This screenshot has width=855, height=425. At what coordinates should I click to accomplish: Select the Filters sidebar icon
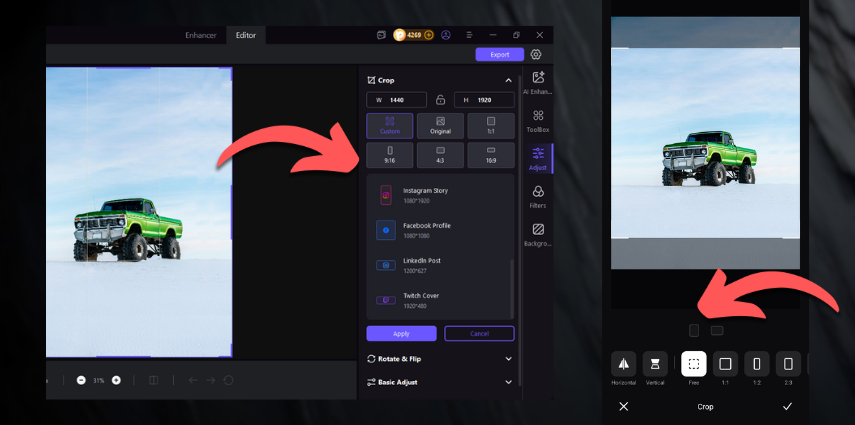[538, 196]
